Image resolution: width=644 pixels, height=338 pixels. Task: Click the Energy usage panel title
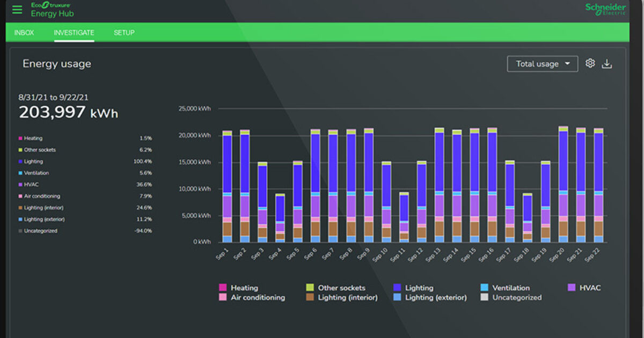(x=57, y=64)
